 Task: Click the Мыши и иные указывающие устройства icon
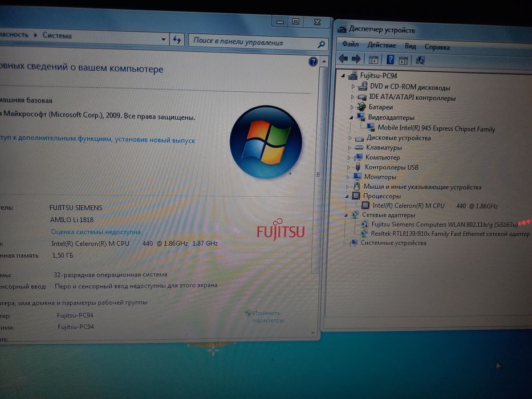pyautogui.click(x=356, y=186)
